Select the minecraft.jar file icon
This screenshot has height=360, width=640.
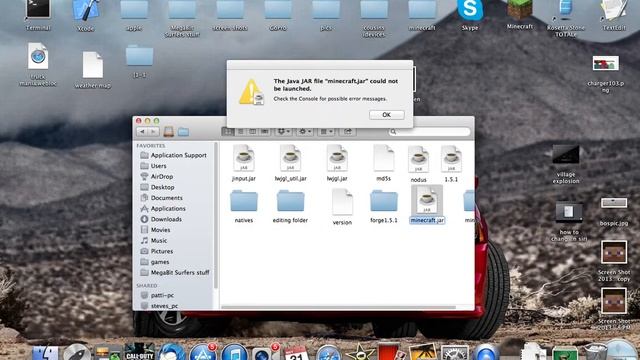(x=427, y=200)
